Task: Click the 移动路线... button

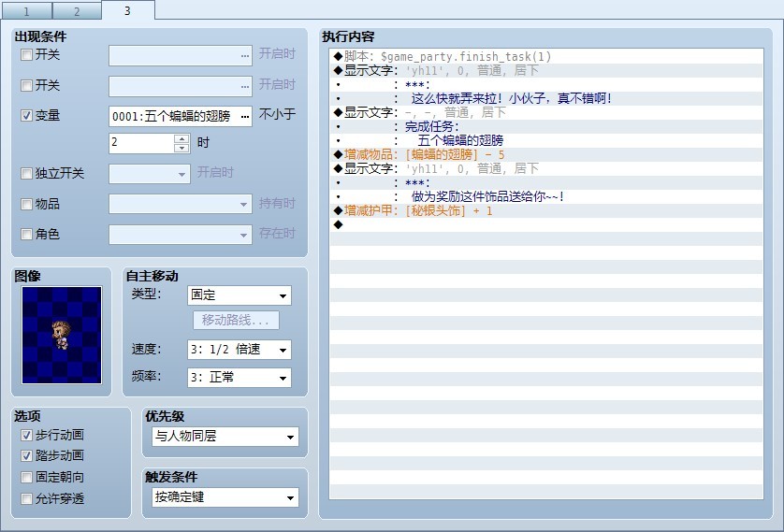Action: [236, 320]
